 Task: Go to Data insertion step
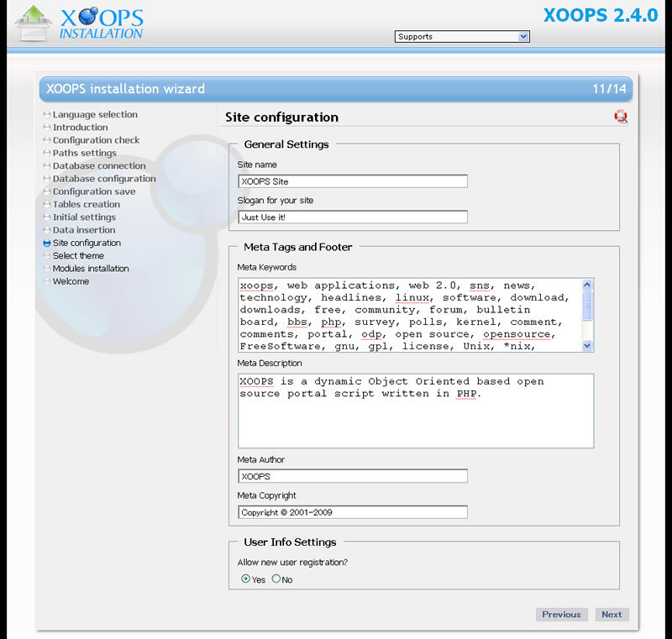pyautogui.click(x=83, y=230)
